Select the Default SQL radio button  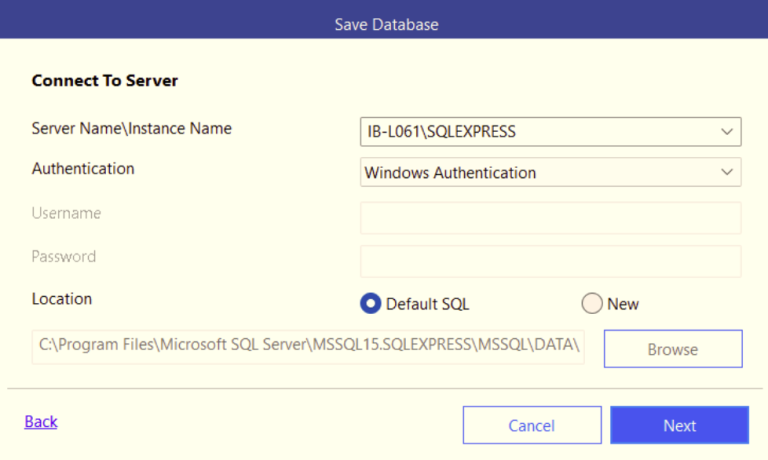(370, 304)
